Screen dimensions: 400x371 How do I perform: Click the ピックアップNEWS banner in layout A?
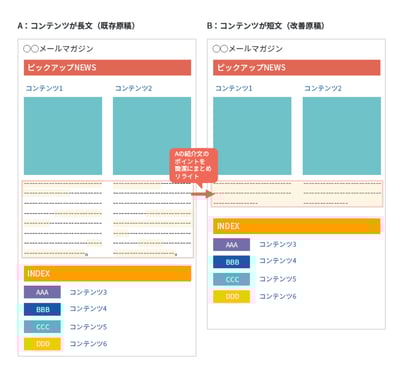point(107,68)
